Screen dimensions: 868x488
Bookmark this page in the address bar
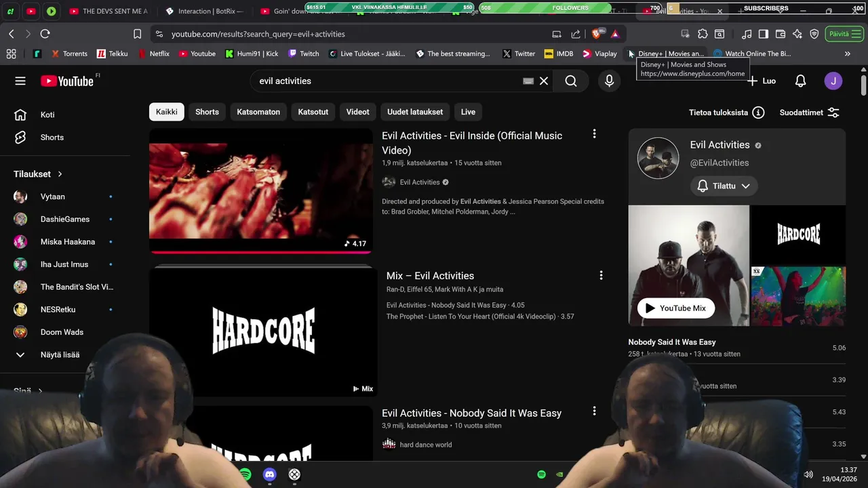137,34
